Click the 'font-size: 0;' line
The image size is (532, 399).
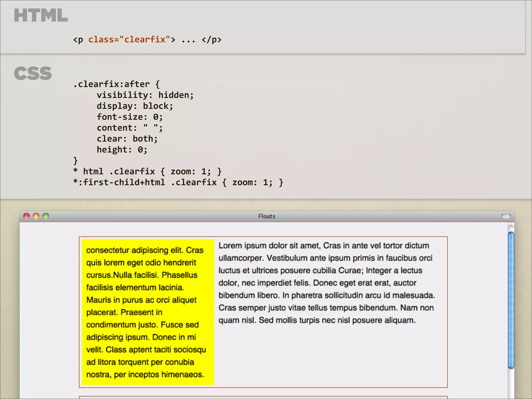click(x=130, y=117)
